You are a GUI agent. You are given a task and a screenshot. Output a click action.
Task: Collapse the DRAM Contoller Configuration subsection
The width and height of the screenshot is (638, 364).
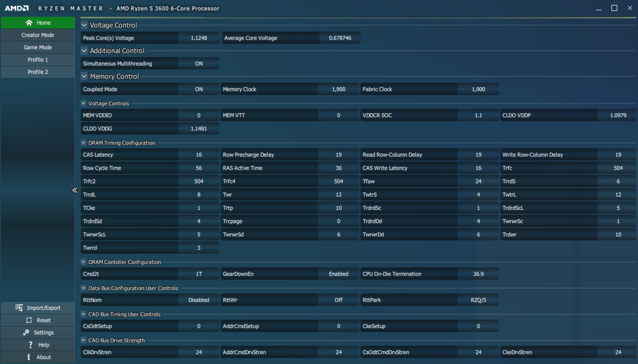pos(84,262)
